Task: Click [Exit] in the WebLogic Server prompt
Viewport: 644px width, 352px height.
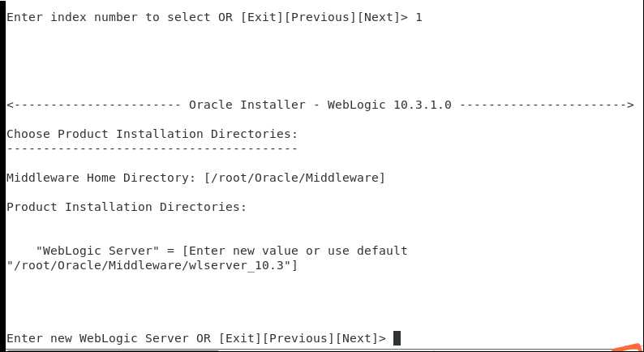Action: [x=240, y=338]
